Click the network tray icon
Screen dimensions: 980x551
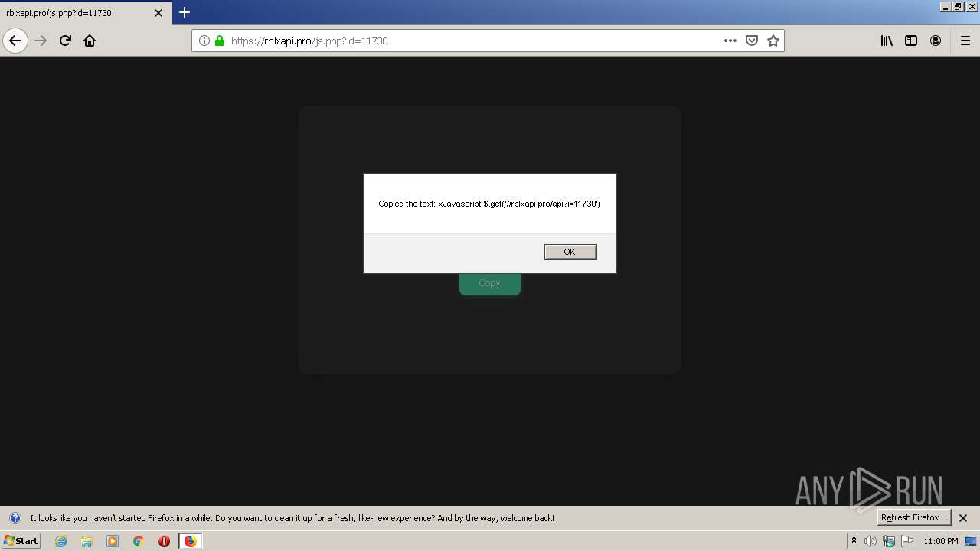(889, 541)
